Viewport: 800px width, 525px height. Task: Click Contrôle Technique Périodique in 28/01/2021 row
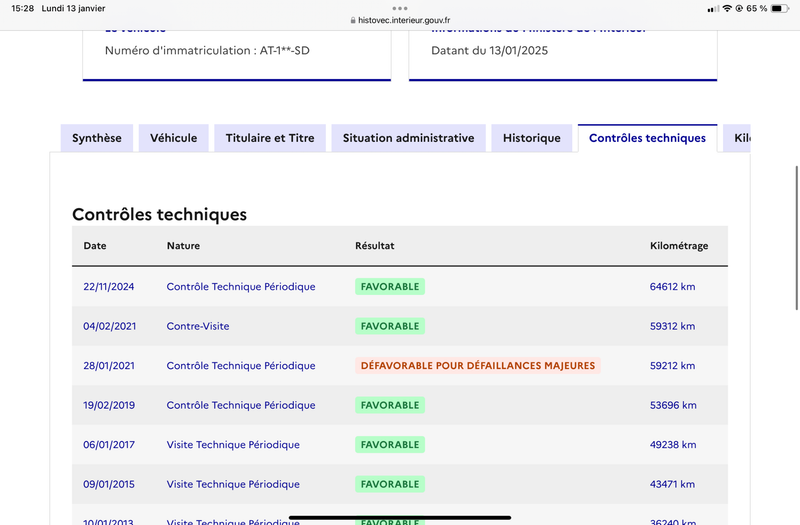coord(241,366)
